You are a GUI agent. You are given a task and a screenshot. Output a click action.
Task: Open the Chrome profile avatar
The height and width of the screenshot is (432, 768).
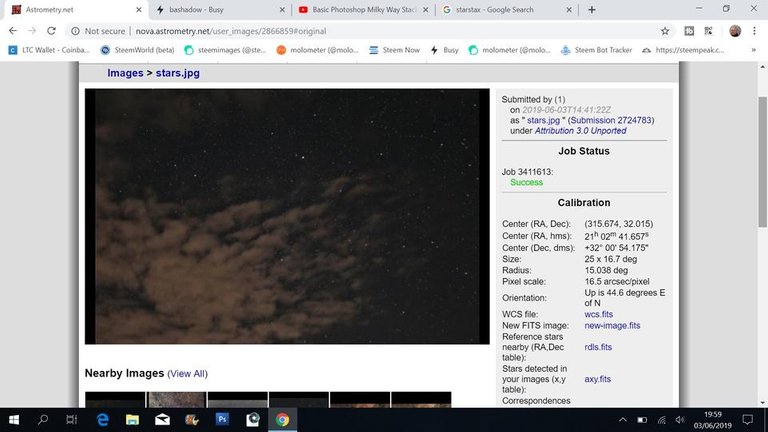[x=735, y=31]
